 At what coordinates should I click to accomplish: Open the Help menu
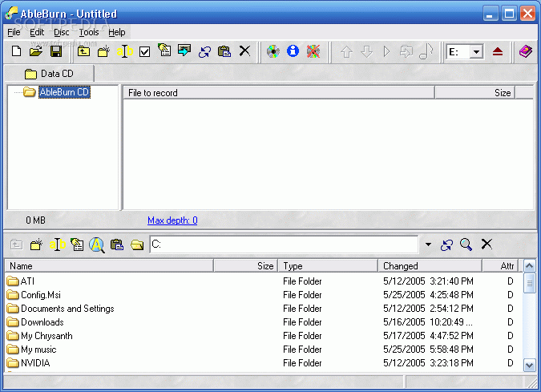[x=117, y=32]
